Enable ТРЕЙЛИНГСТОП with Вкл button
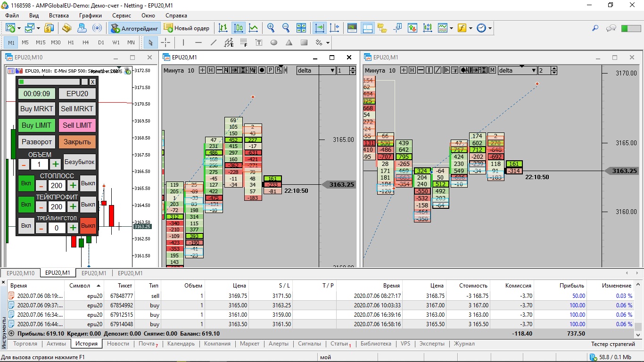644x362 pixels. coord(26,226)
